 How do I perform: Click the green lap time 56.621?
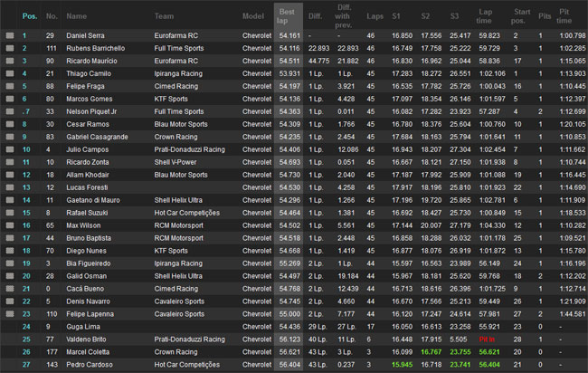click(489, 352)
